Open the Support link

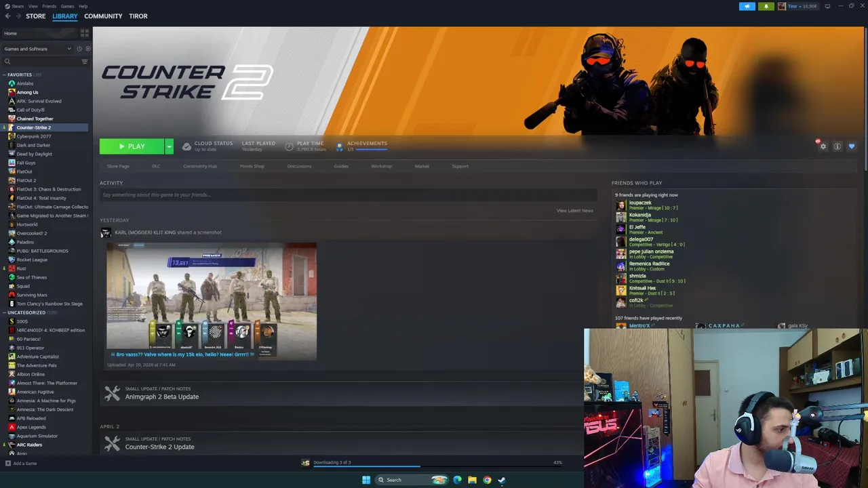460,166
